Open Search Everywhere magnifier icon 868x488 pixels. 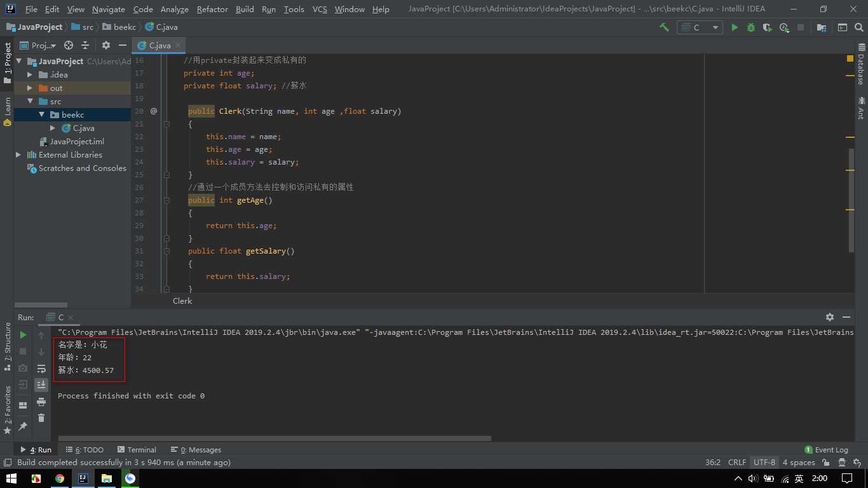click(x=858, y=27)
